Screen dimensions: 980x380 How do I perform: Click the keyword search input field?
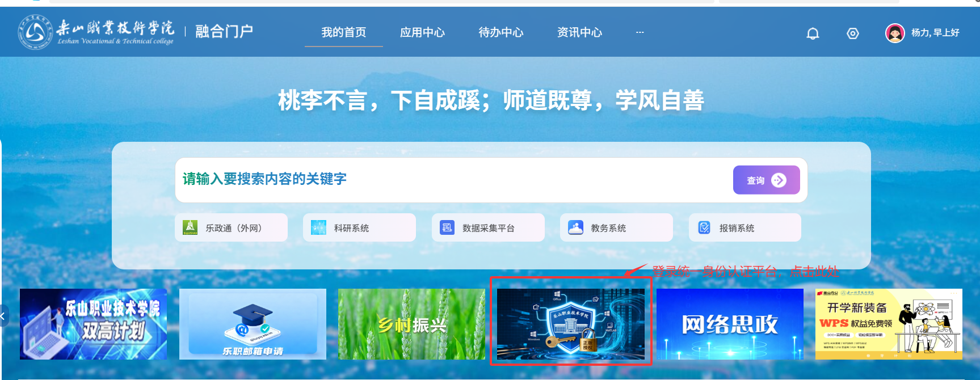448,179
